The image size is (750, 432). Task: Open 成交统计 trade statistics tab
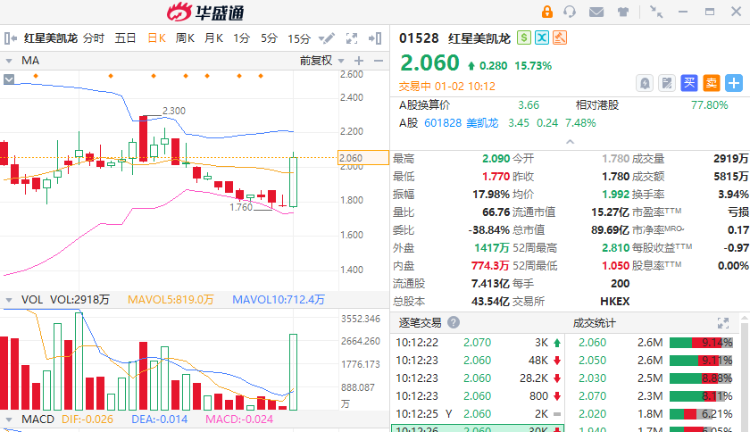point(594,323)
